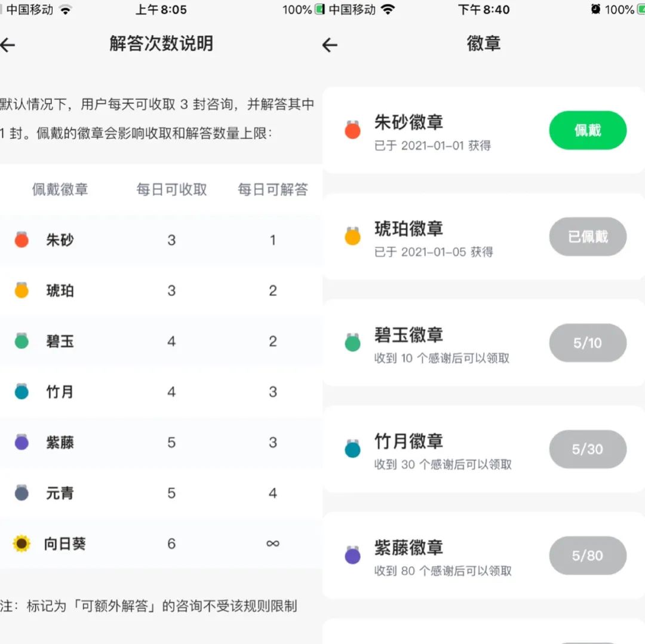Tap the 解答次数说明 page title
645x644 pixels.
(x=161, y=43)
